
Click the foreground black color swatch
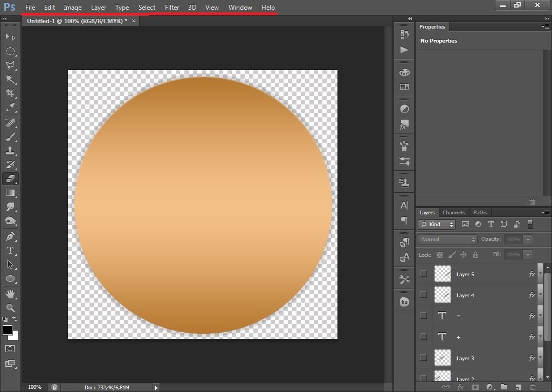click(8, 330)
